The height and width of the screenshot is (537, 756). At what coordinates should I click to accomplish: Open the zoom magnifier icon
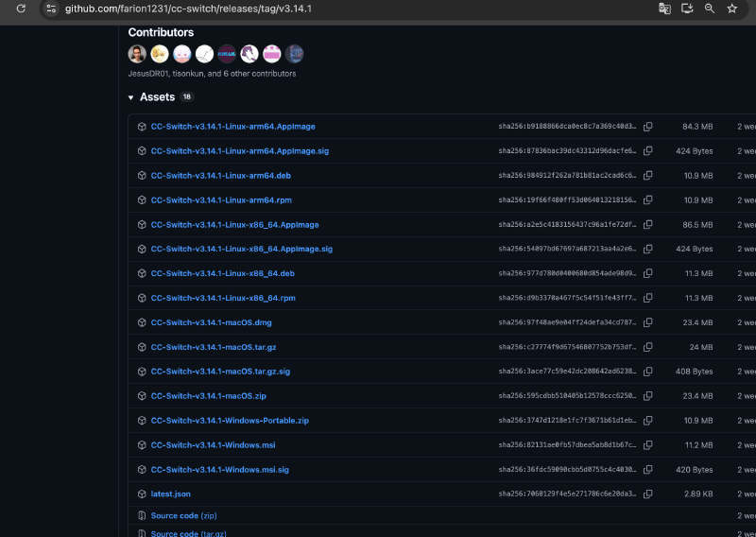click(710, 9)
